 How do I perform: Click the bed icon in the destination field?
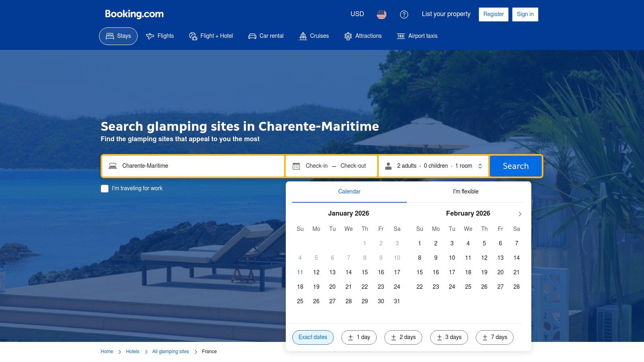click(x=113, y=166)
